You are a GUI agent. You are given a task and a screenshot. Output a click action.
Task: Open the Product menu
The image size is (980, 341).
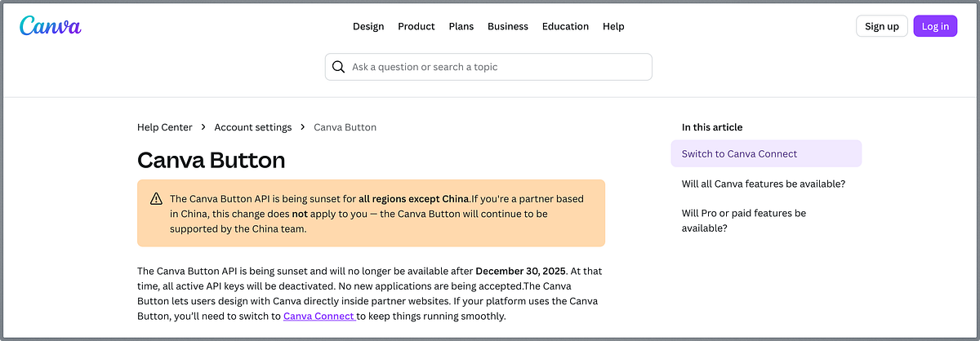(416, 26)
